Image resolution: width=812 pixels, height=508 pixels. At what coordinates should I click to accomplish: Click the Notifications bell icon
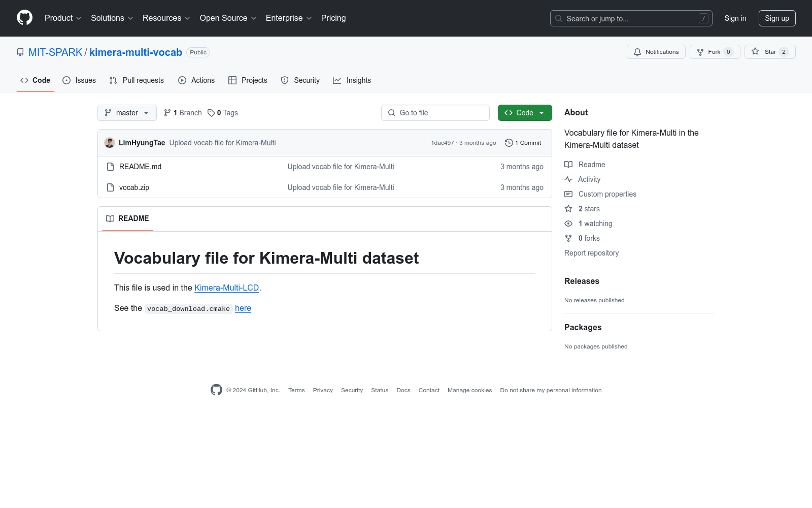(637, 52)
